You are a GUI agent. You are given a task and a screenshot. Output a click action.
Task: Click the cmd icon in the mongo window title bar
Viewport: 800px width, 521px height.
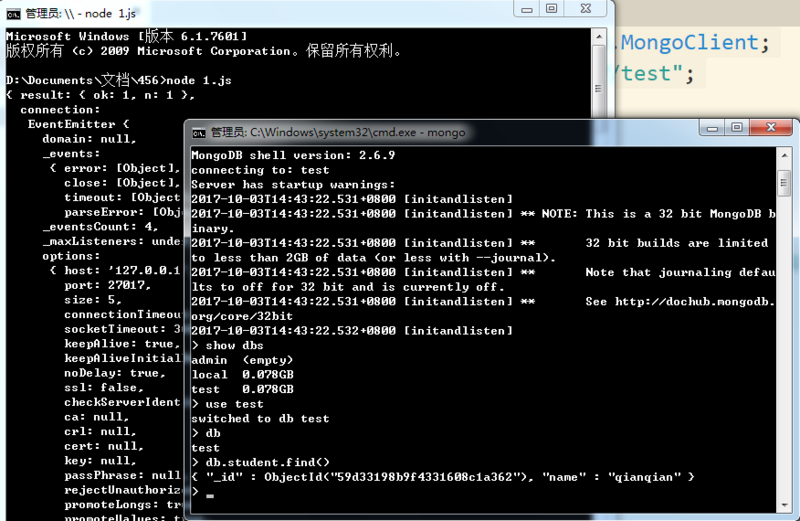coord(198,133)
